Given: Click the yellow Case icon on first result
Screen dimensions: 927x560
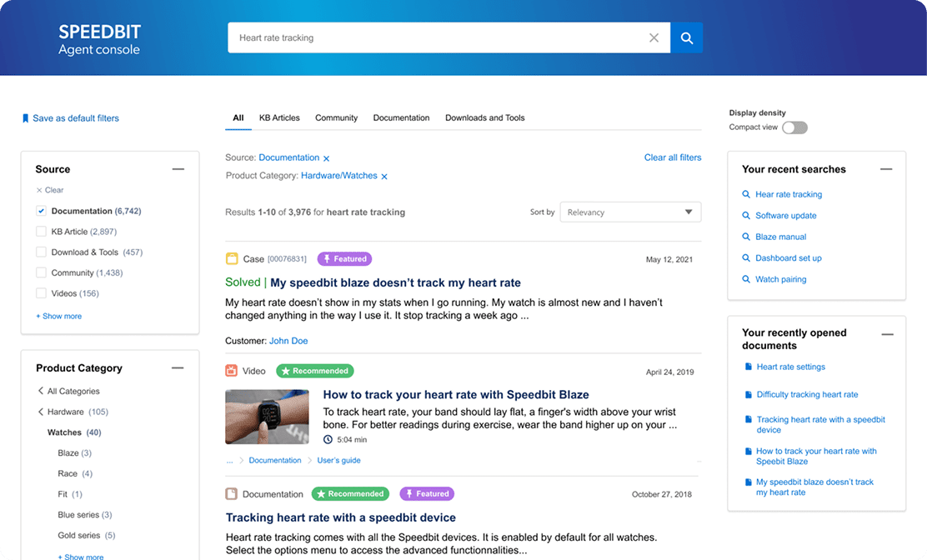Looking at the screenshot, I should pos(232,259).
